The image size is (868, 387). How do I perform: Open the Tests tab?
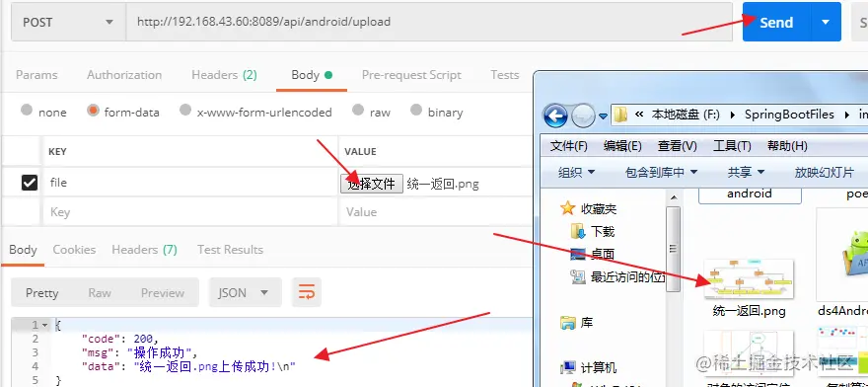click(504, 75)
